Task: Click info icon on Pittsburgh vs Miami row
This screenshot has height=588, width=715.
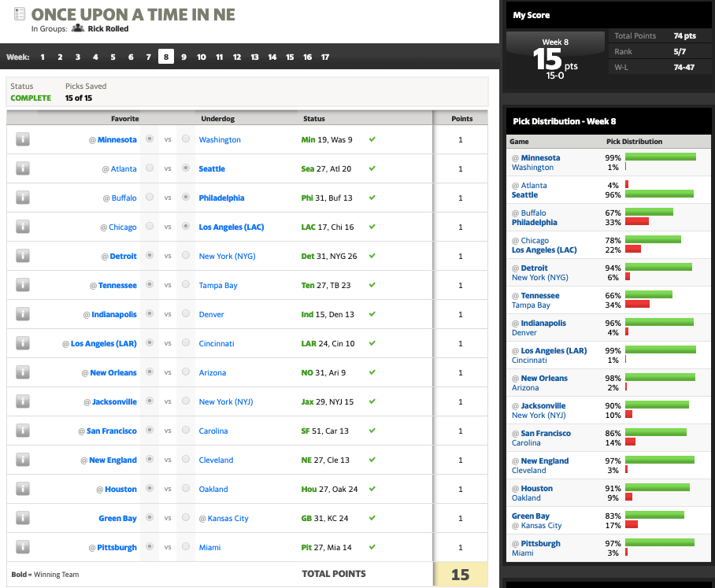Action: (23, 547)
